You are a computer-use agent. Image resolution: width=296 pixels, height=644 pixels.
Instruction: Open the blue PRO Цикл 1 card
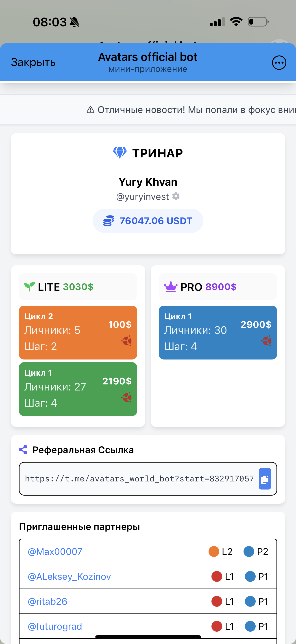[x=218, y=333]
